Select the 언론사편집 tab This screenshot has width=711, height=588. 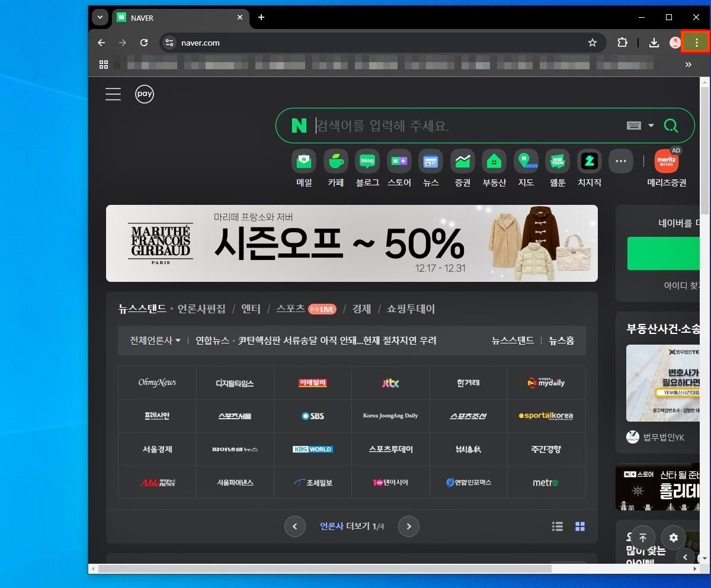[201, 309]
